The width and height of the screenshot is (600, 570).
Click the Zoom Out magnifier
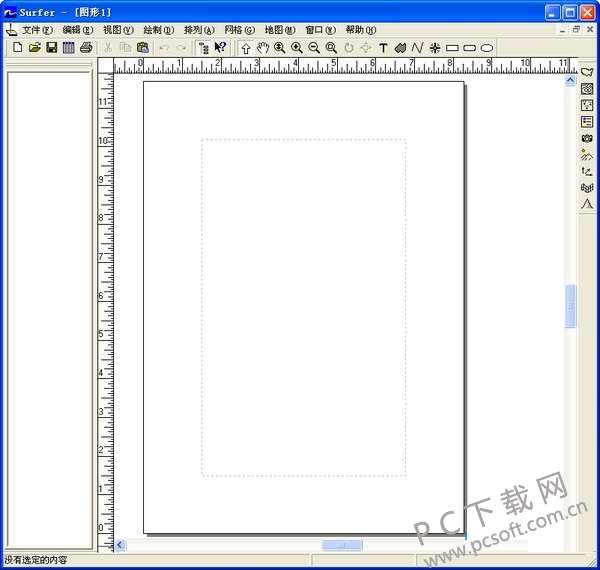point(314,48)
